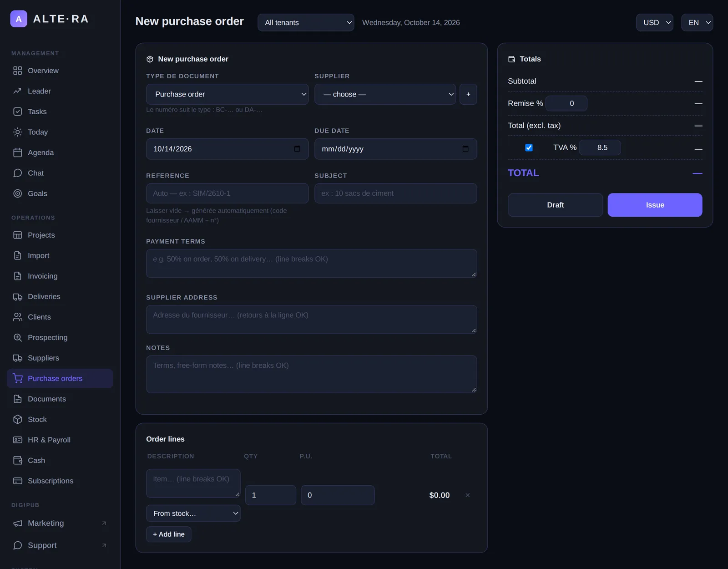The image size is (728, 569).
Task: Click the Clients people icon
Action: coord(17,317)
